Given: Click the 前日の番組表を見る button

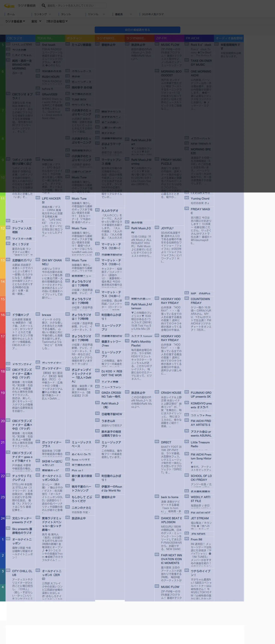Looking at the screenshot, I should coord(137,30).
